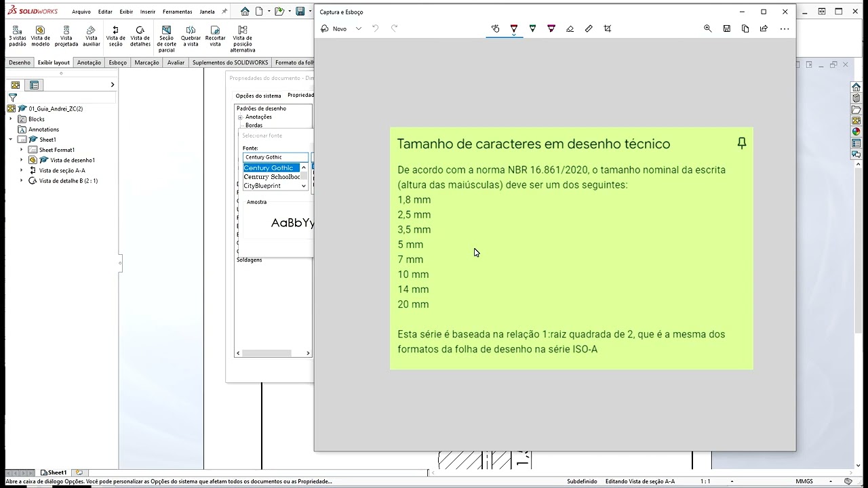Click the SolidWorks Open document icon
The width and height of the screenshot is (868, 488).
(279, 12)
